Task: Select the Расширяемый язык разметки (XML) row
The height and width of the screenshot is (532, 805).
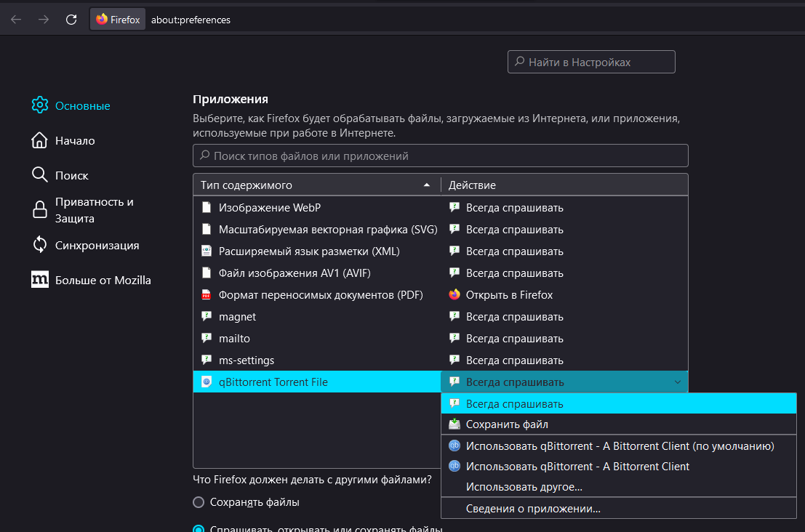Action: (x=317, y=251)
